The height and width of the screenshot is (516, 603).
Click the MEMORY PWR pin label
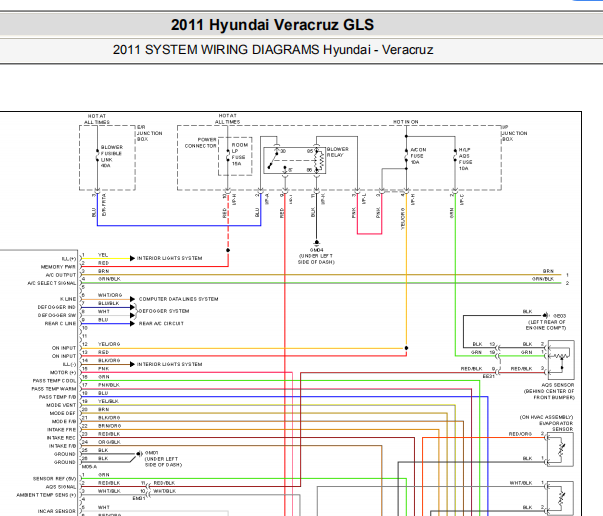[58, 267]
